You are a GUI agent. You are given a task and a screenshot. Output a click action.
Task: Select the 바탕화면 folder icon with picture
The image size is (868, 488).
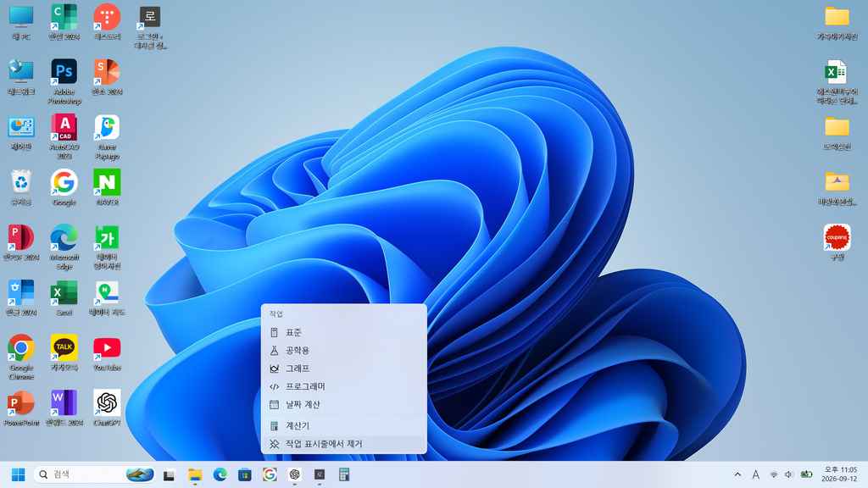(x=837, y=188)
